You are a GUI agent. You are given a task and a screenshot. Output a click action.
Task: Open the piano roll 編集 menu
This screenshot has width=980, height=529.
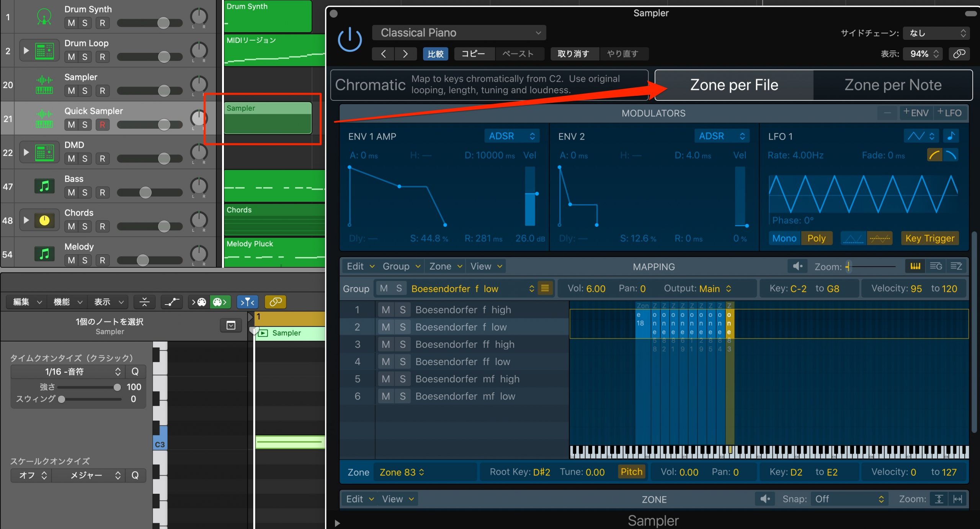coord(27,302)
